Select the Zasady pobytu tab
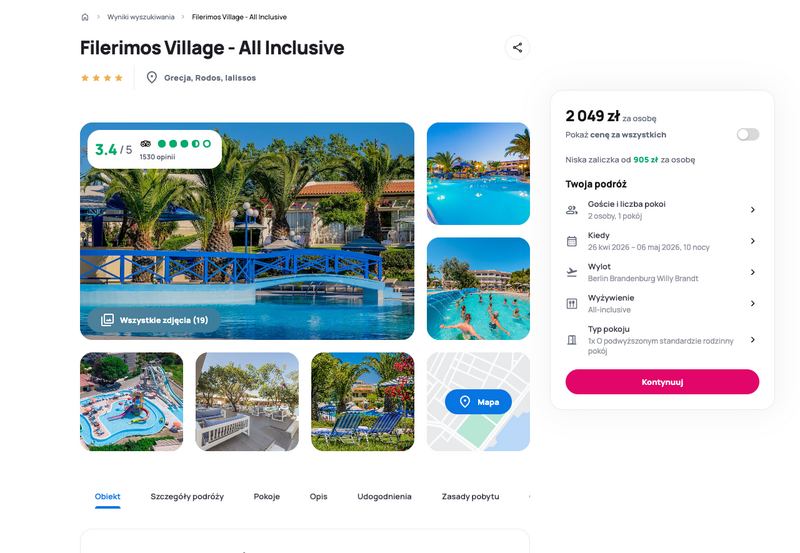800x553 pixels. pos(470,496)
